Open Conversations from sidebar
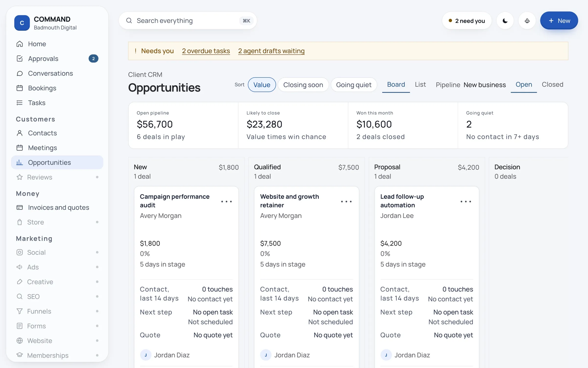Viewport: 588px width, 368px height. tap(57, 73)
